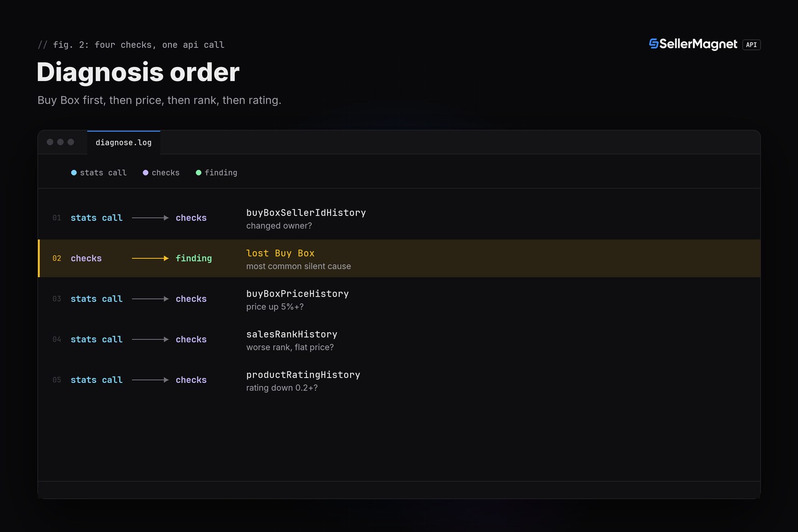The width and height of the screenshot is (798, 532).
Task: Click the API badge beside SellerMagnet
Action: coord(751,45)
